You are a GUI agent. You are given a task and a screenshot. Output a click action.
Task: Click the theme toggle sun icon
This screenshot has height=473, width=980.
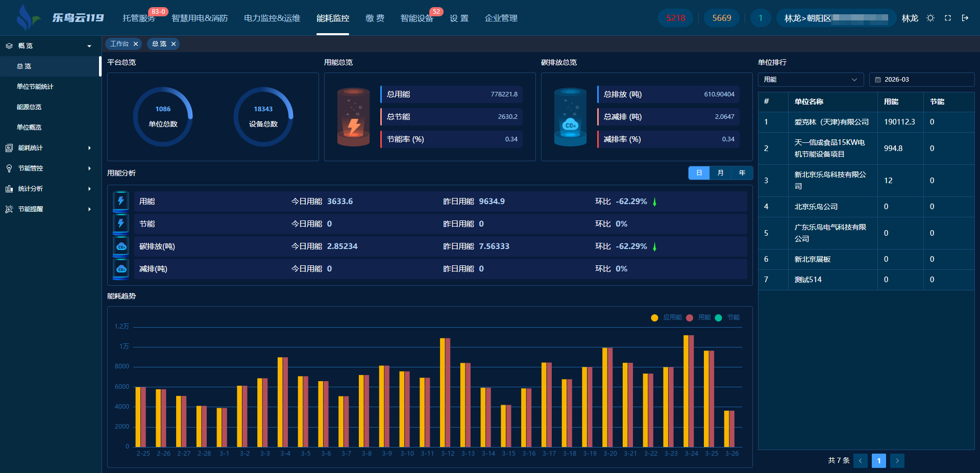[930, 18]
